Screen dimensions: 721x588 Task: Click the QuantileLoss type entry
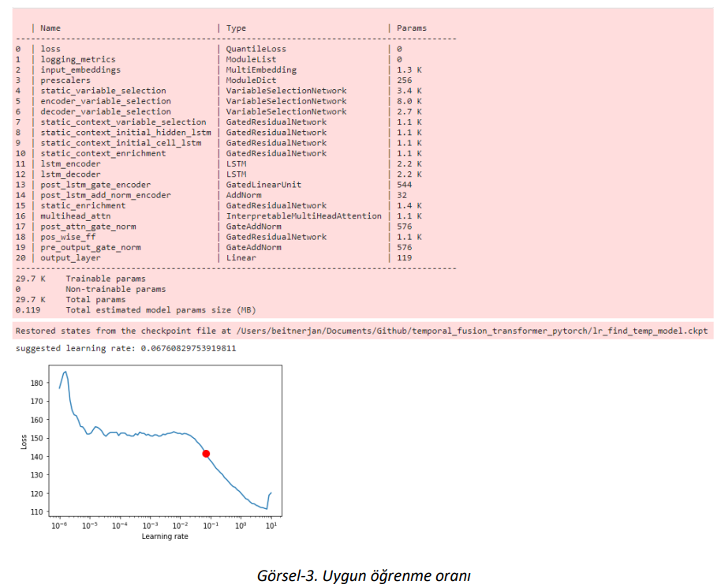point(256,49)
